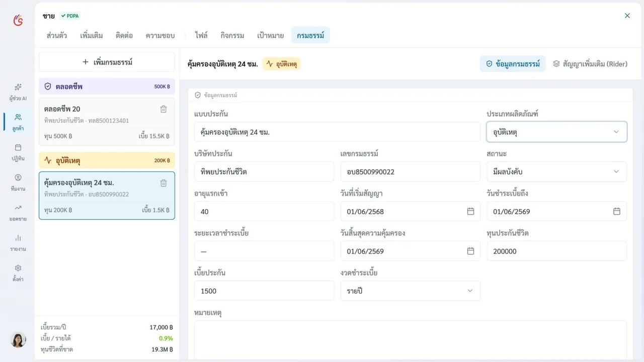The width and height of the screenshot is (644, 362).
Task: Click the app logo in the sidebar
Action: pyautogui.click(x=18, y=20)
